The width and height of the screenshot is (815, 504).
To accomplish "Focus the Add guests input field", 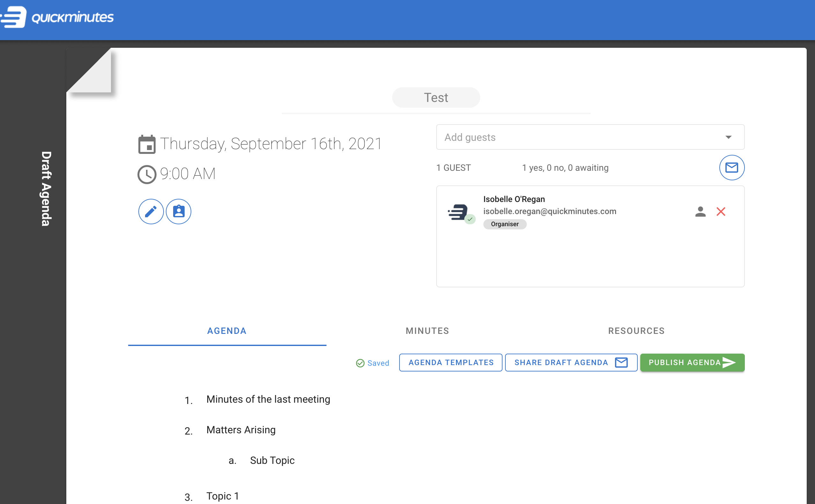I will click(590, 137).
